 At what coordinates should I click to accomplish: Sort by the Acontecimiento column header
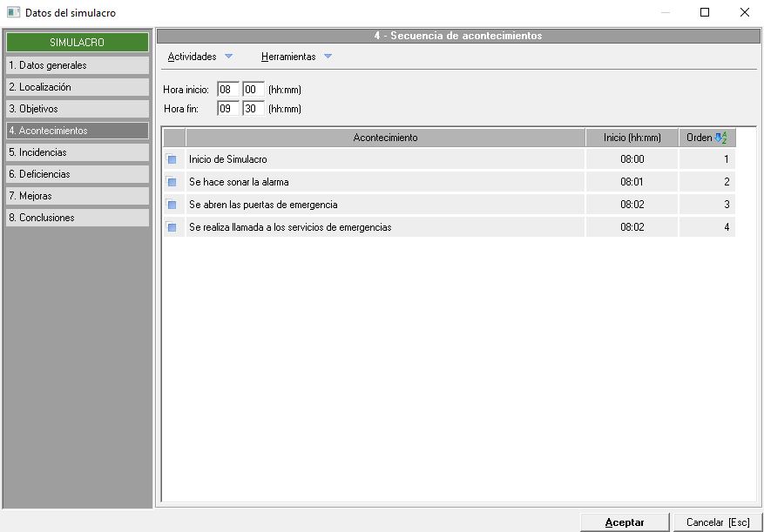[385, 138]
